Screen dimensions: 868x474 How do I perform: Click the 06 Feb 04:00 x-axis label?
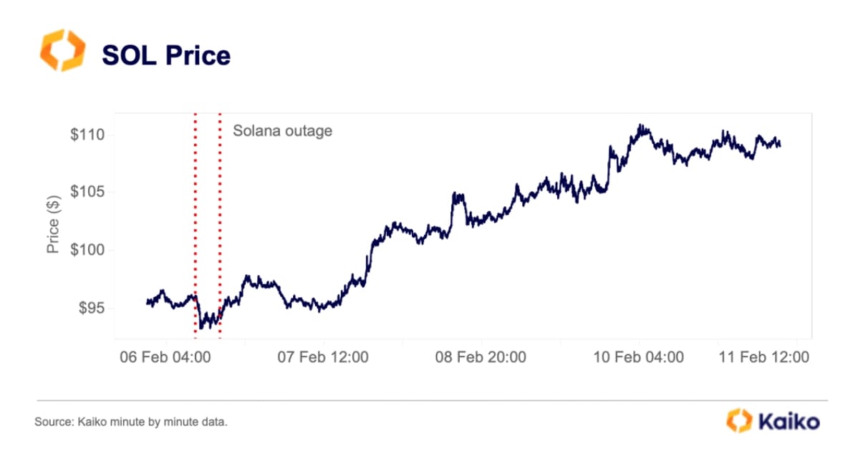[x=165, y=357]
